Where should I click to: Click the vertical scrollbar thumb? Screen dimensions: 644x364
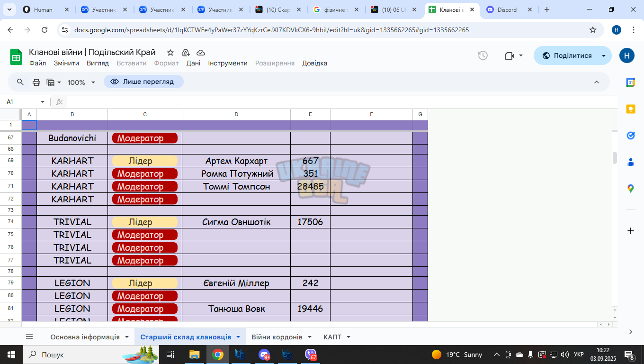[615, 158]
